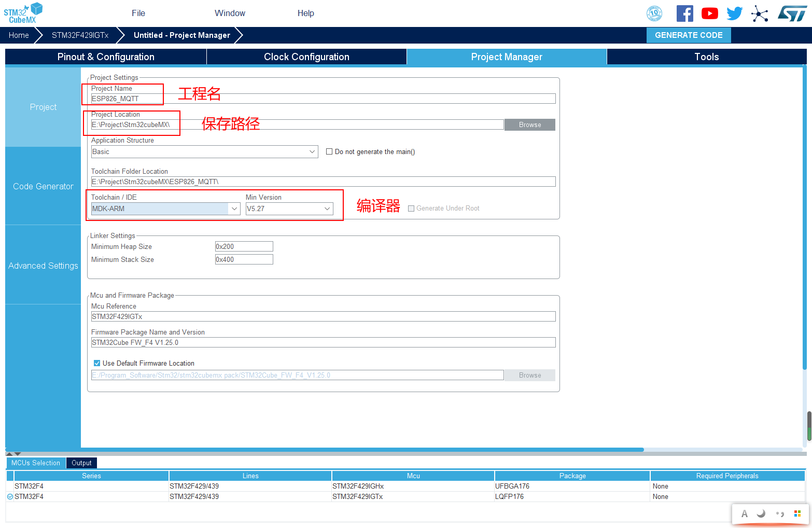This screenshot has width=812, height=528.
Task: Switch to the Pinout & Configuration tab
Action: (106, 57)
